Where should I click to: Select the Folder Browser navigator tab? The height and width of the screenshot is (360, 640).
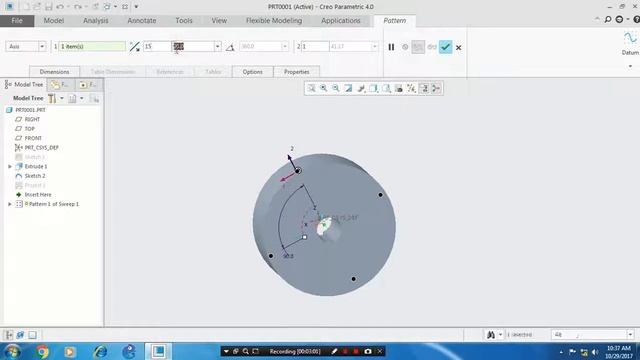[x=61, y=84]
